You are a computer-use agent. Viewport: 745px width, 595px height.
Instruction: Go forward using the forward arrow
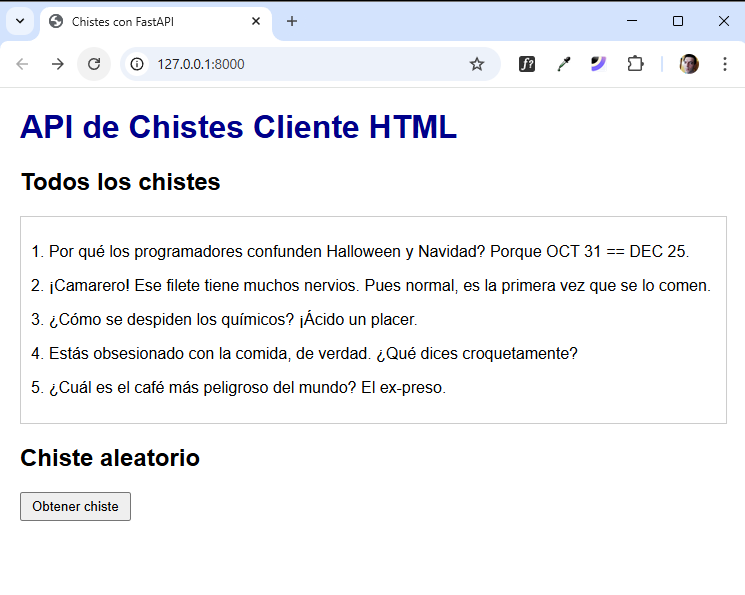(x=57, y=64)
